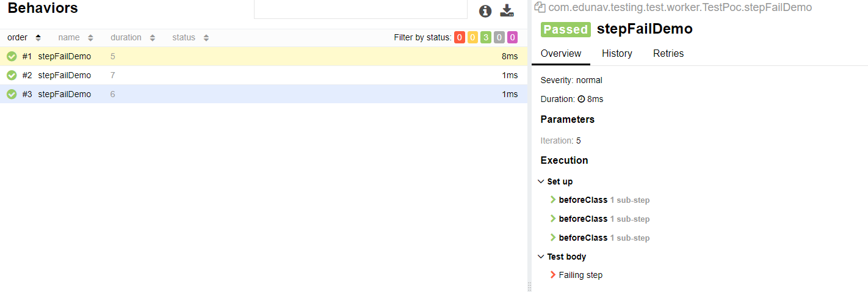Click the Filter by status label
The width and height of the screenshot is (868, 292).
click(x=422, y=38)
